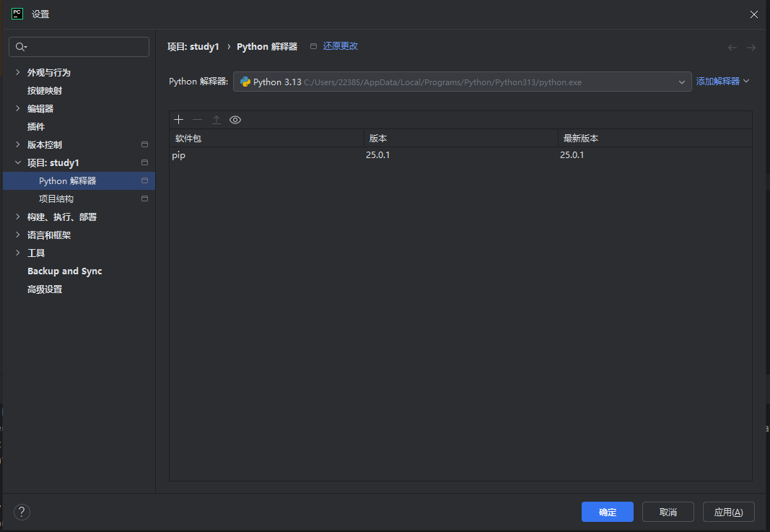Click the upgrade package arrow icon
Viewport: 770px width, 532px height.
(216, 120)
